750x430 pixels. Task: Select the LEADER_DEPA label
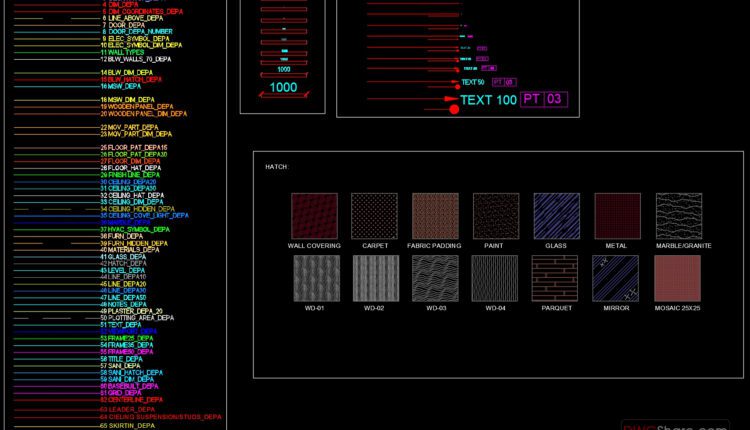pyautogui.click(x=132, y=409)
